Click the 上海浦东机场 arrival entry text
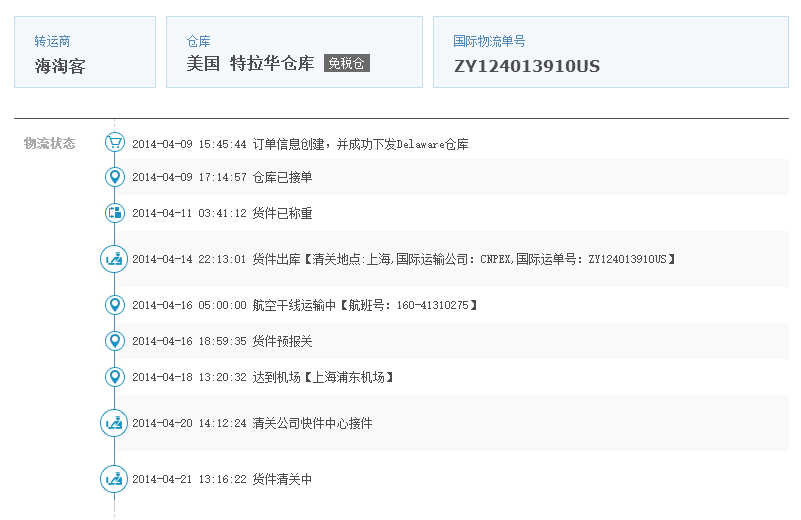This screenshot has width=801, height=520. (x=350, y=378)
